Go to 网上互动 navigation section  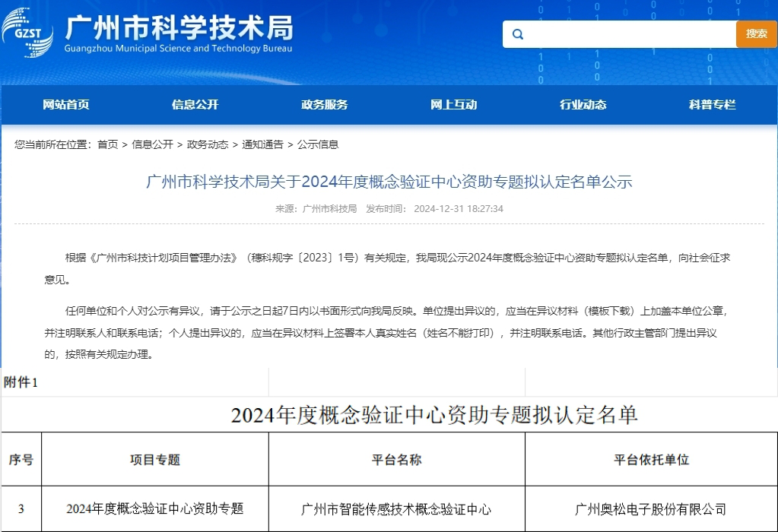click(x=454, y=105)
